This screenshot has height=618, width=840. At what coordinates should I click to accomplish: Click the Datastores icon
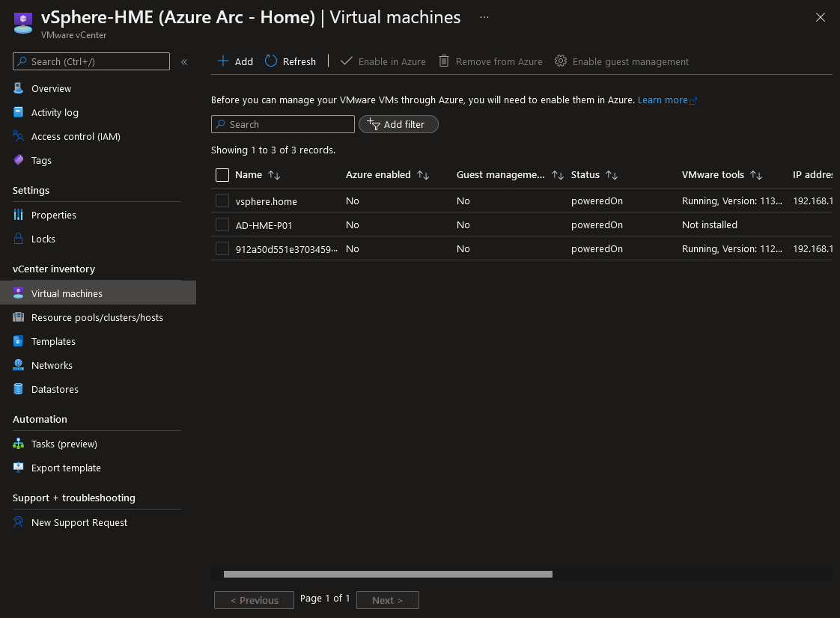coord(18,389)
